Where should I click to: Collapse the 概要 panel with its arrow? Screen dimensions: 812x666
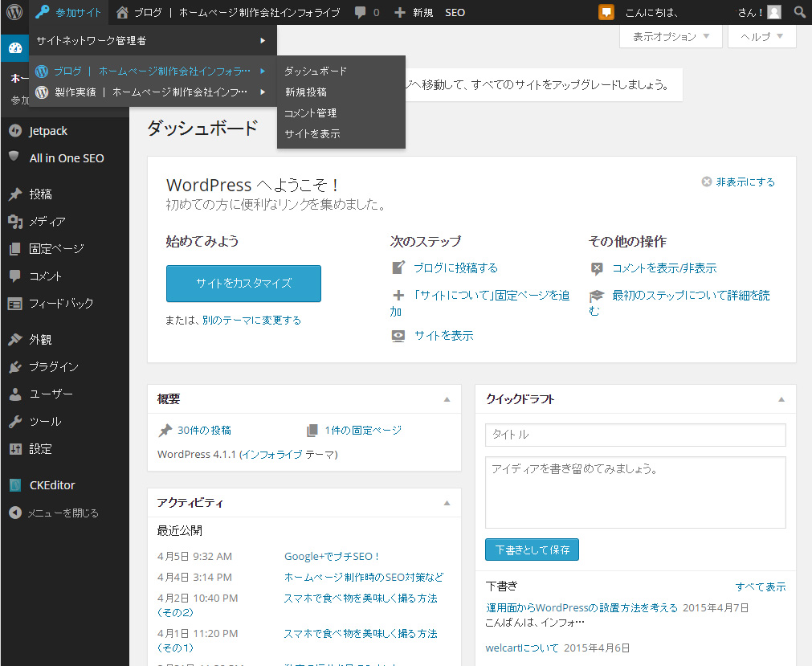(447, 399)
